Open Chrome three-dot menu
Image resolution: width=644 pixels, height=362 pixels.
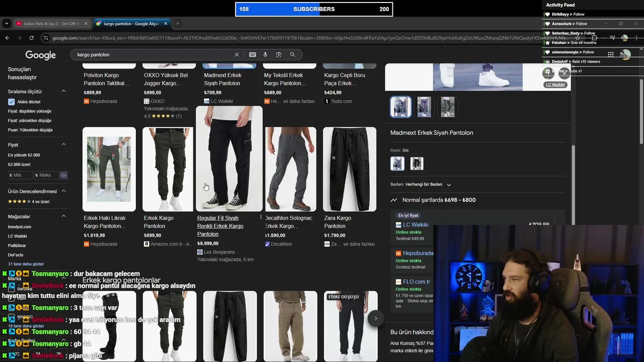(636, 38)
